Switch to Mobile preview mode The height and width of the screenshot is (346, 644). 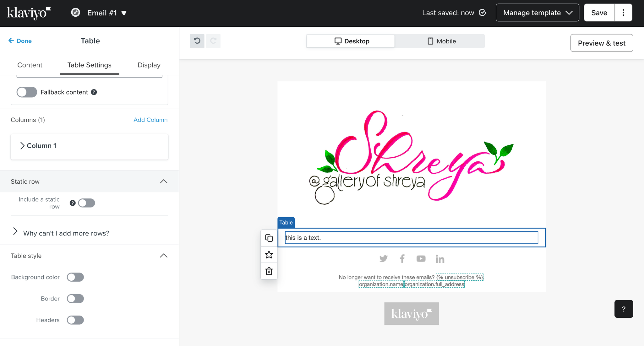pos(441,41)
